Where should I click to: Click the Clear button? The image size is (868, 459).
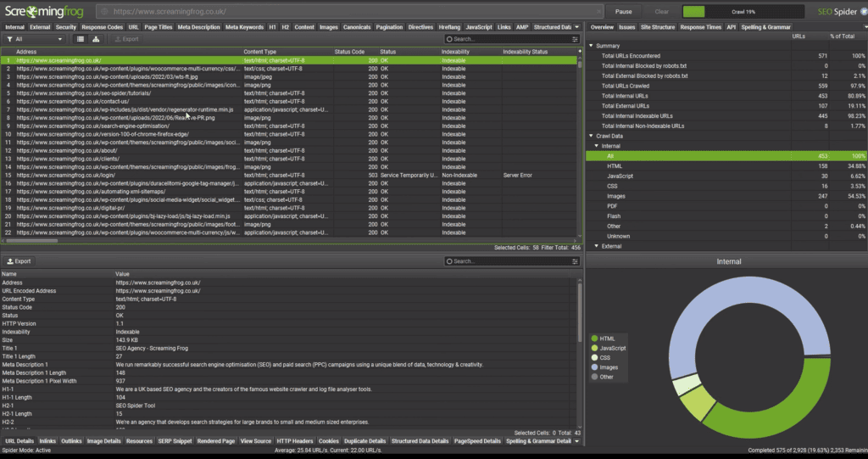click(661, 11)
